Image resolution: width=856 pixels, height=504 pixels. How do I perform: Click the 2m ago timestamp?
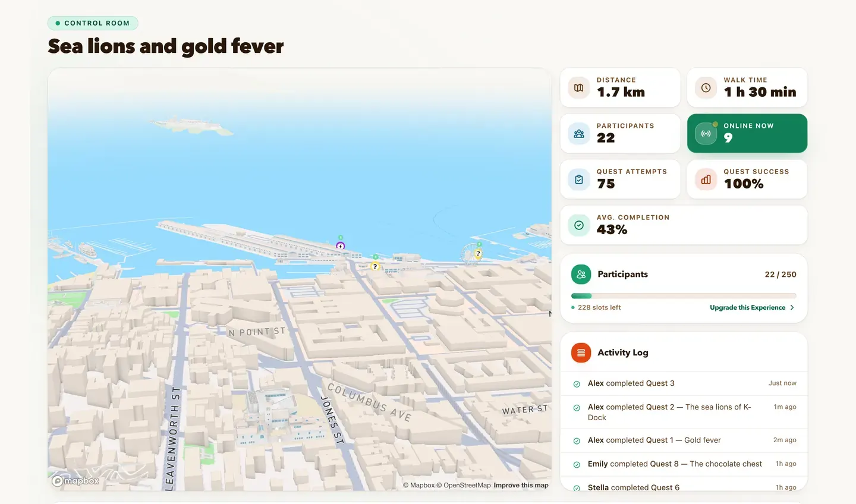click(x=785, y=440)
